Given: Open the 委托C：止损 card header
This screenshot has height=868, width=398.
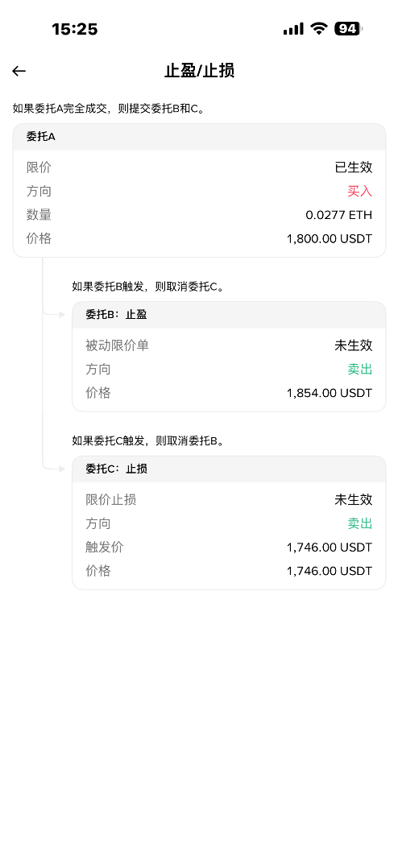Looking at the screenshot, I should point(229,469).
